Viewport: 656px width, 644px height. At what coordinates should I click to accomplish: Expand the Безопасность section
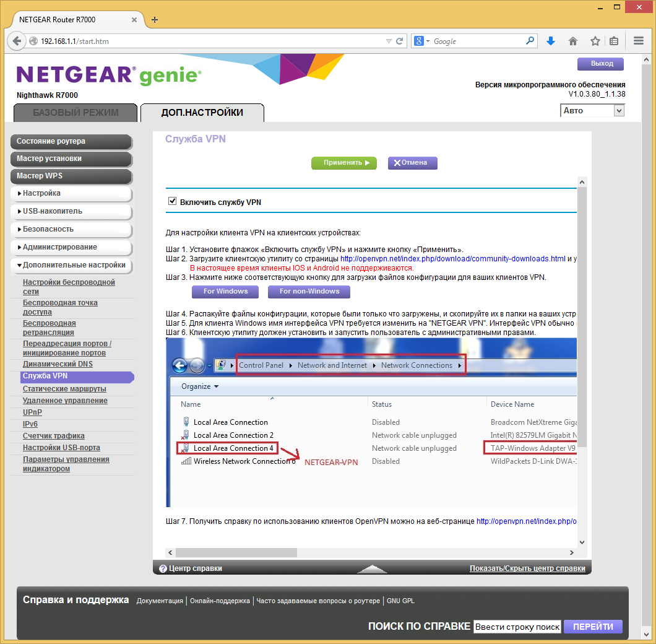pyautogui.click(x=71, y=230)
